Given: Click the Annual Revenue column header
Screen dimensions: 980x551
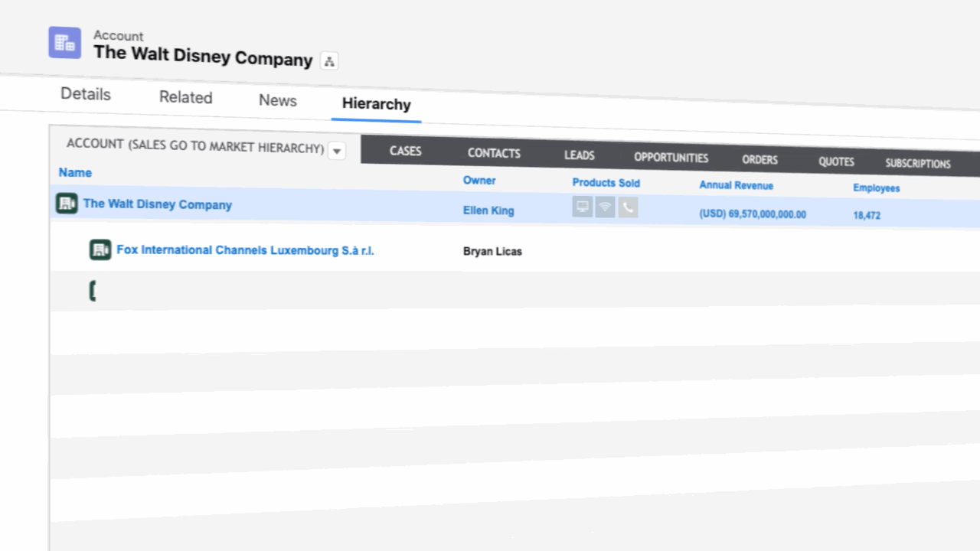Looking at the screenshot, I should pyautogui.click(x=736, y=185).
